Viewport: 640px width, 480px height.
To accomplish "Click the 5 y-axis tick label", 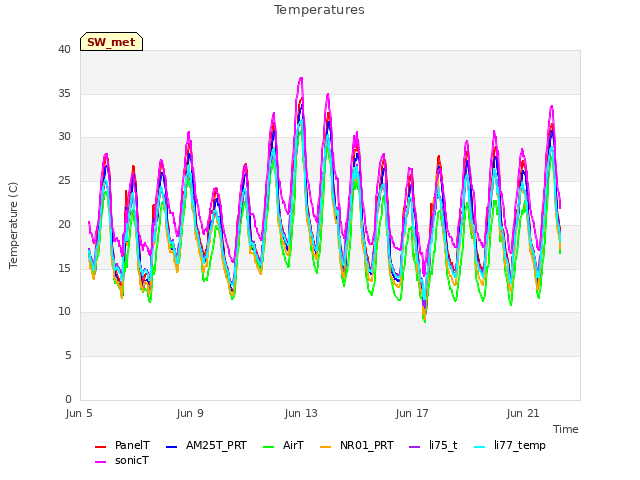I will click(68, 356).
